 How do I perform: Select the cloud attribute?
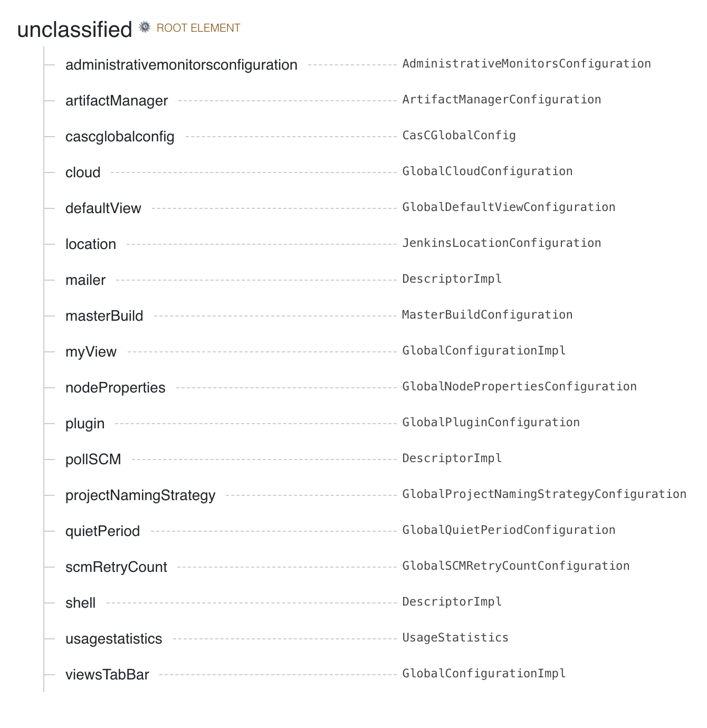tap(83, 173)
